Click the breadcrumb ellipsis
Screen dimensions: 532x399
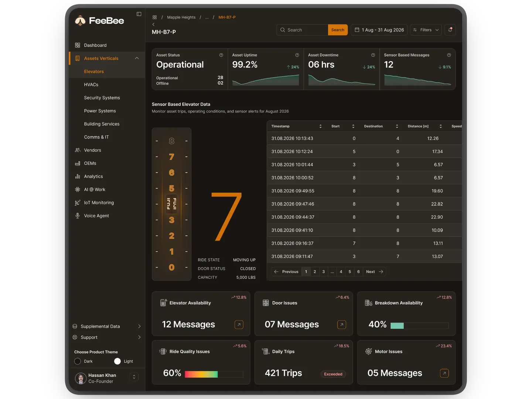coord(207,17)
